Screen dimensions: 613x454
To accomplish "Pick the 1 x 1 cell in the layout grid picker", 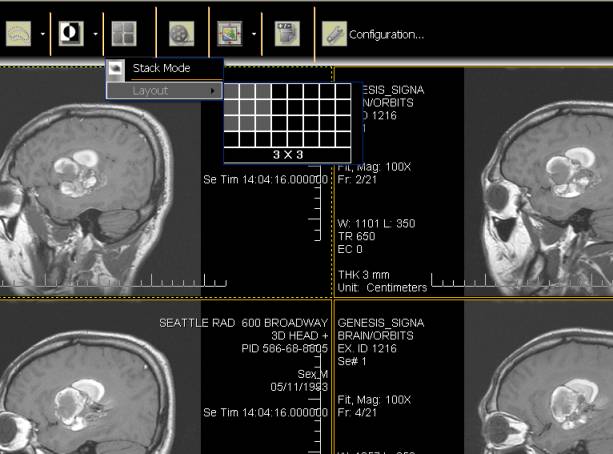I will coord(231,92).
